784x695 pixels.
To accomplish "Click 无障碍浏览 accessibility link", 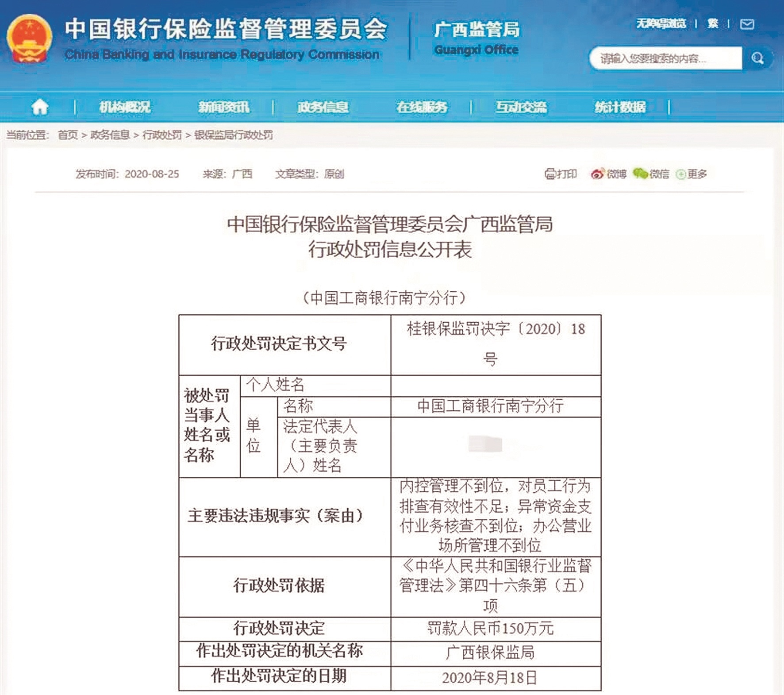I will pyautogui.click(x=661, y=23).
